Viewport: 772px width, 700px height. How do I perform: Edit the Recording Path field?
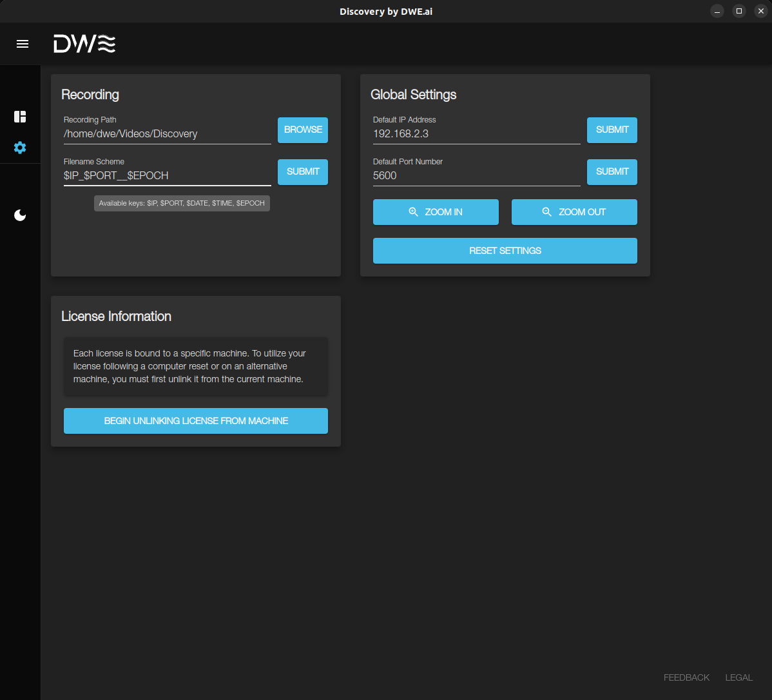168,134
